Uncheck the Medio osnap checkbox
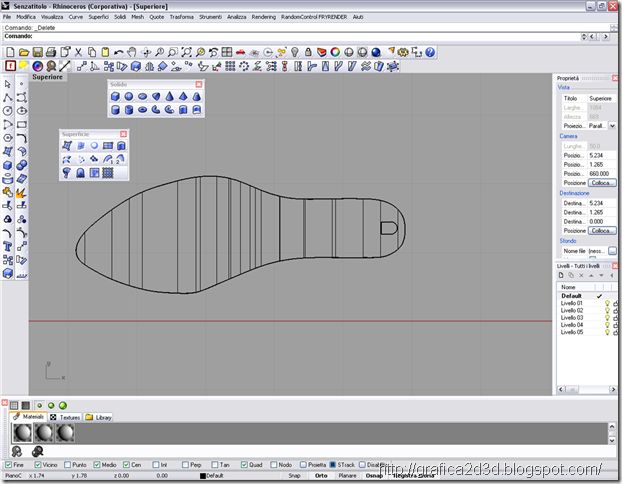The width and height of the screenshot is (622, 484). coord(97,465)
